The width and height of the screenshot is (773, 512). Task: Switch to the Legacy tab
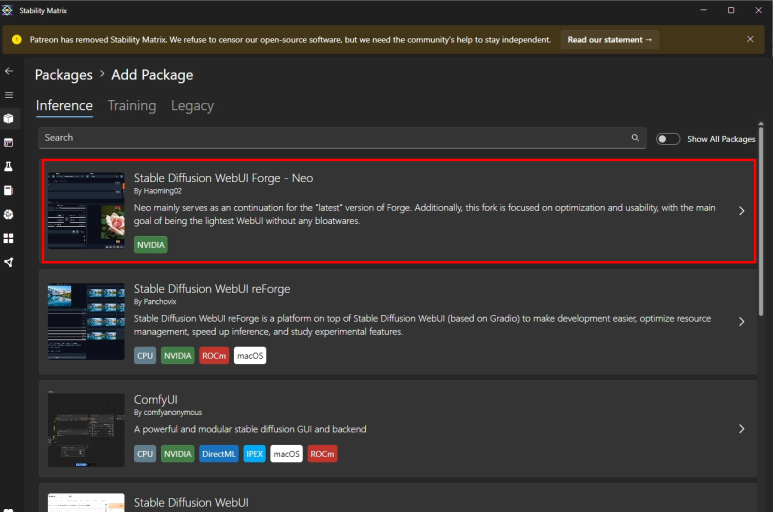[x=192, y=105]
